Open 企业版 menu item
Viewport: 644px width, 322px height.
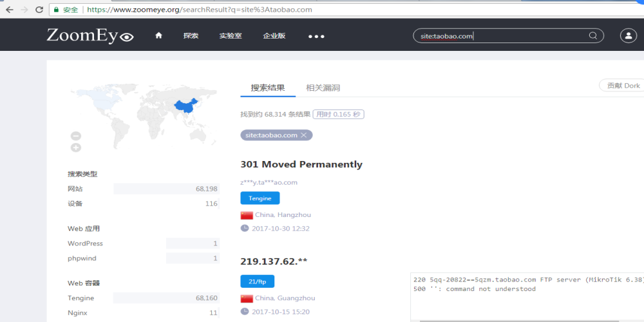coord(274,35)
